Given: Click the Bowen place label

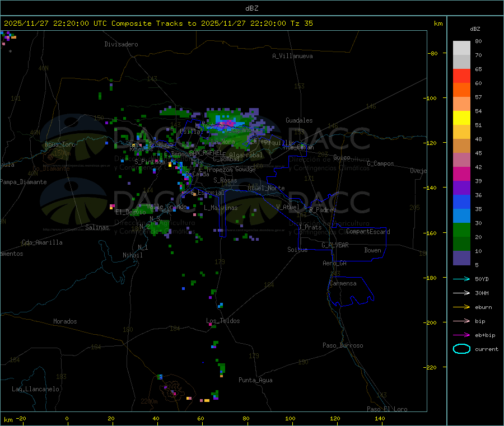Looking at the screenshot, I should 372,250.
